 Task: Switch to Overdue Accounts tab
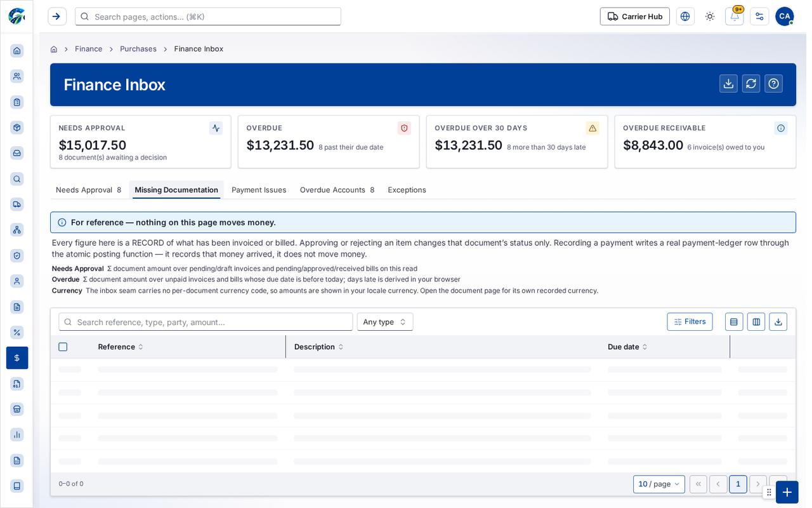point(337,190)
